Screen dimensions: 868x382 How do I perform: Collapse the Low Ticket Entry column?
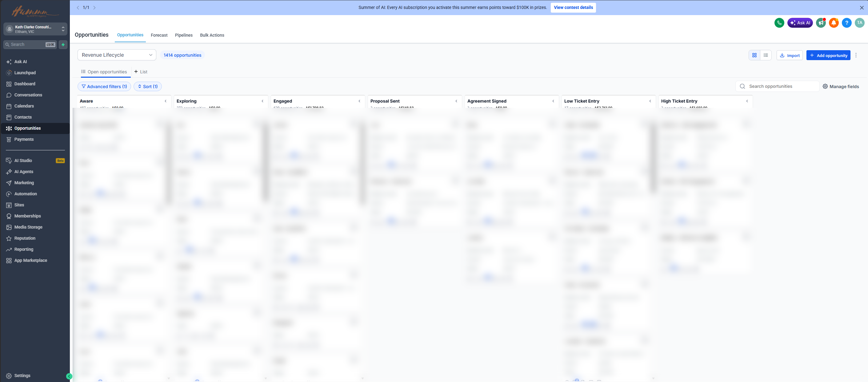point(650,101)
